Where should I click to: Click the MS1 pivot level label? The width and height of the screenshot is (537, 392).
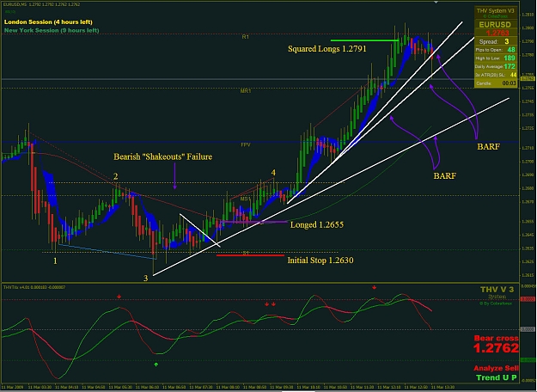pyautogui.click(x=245, y=199)
